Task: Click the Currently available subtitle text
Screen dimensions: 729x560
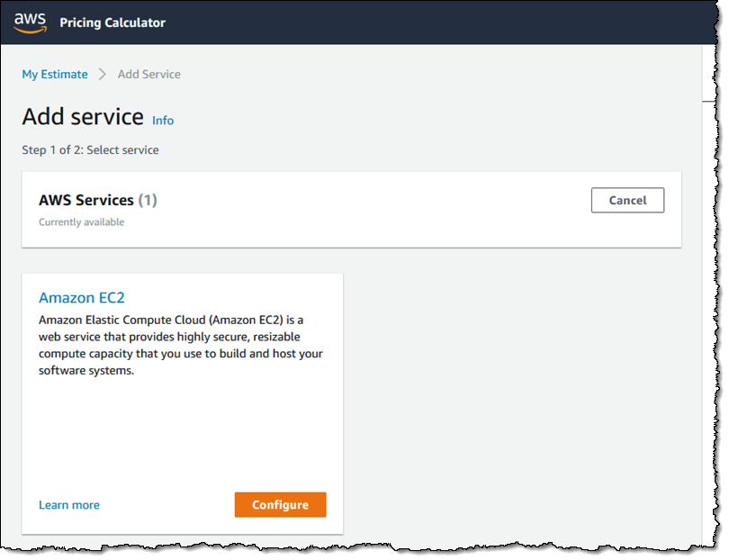Action: [82, 222]
